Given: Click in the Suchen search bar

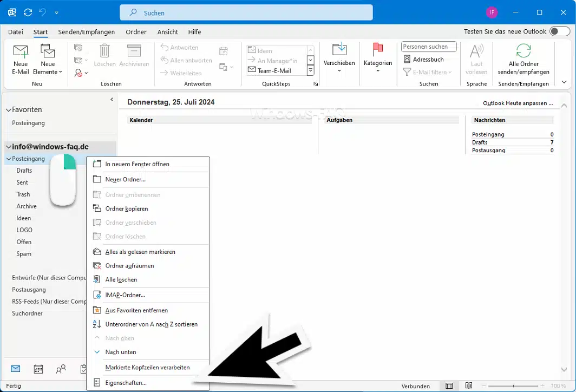Looking at the screenshot, I should [x=246, y=13].
